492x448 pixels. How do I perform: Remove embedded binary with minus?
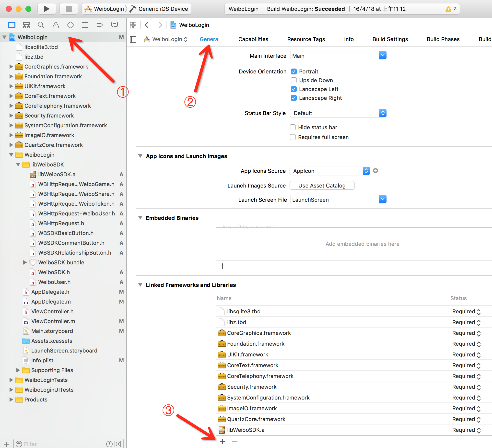click(x=235, y=266)
